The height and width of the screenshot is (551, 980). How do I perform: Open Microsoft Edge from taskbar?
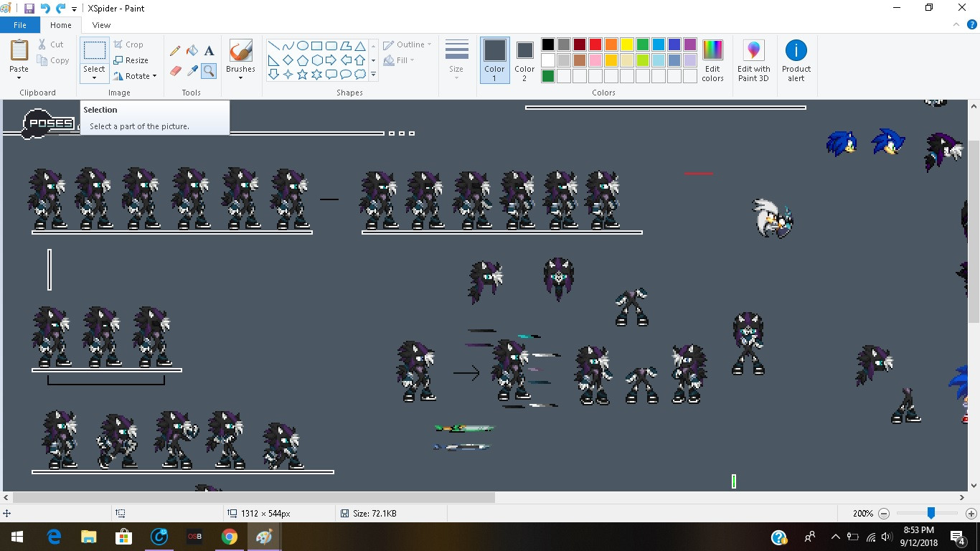[x=54, y=537]
